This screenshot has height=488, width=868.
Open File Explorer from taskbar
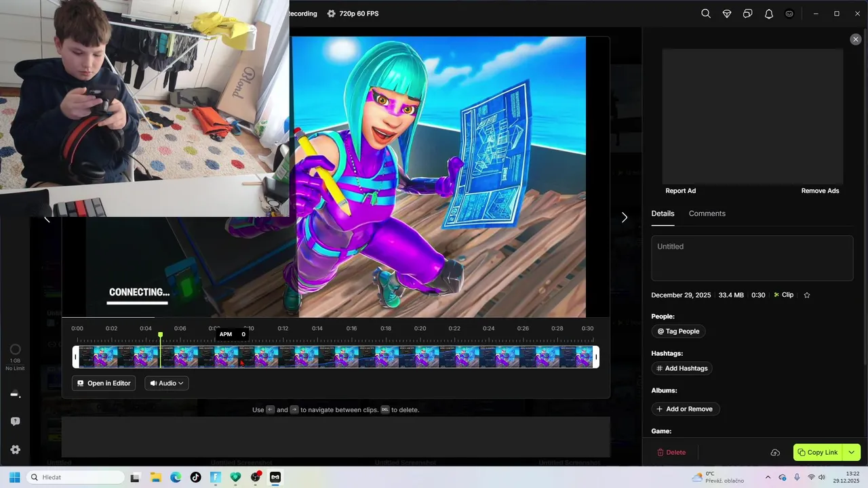tap(155, 477)
